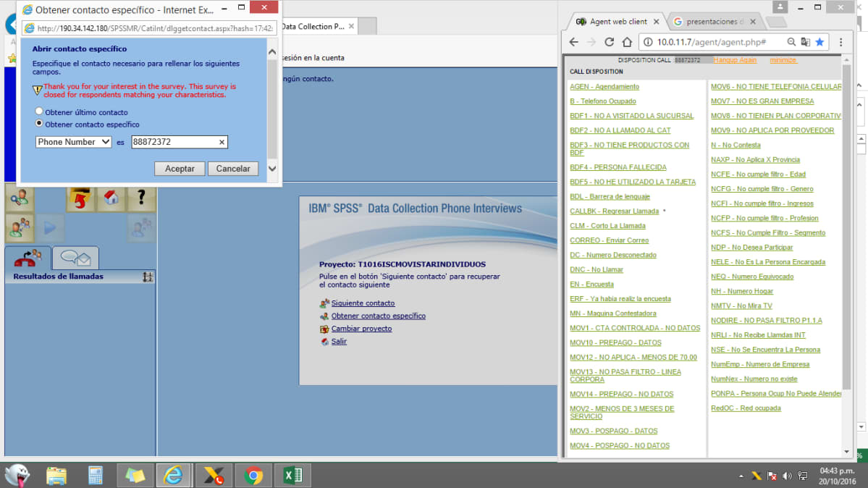Image resolution: width=868 pixels, height=488 pixels.
Task: Open help via the question mark icon
Action: [141, 198]
